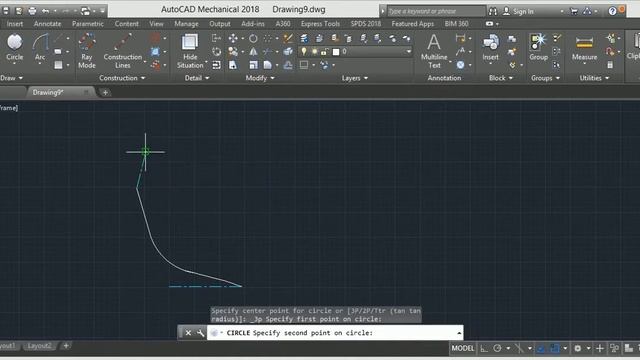This screenshot has height=360, width=640.
Task: Open the Help question mark icon
Action: (612, 11)
